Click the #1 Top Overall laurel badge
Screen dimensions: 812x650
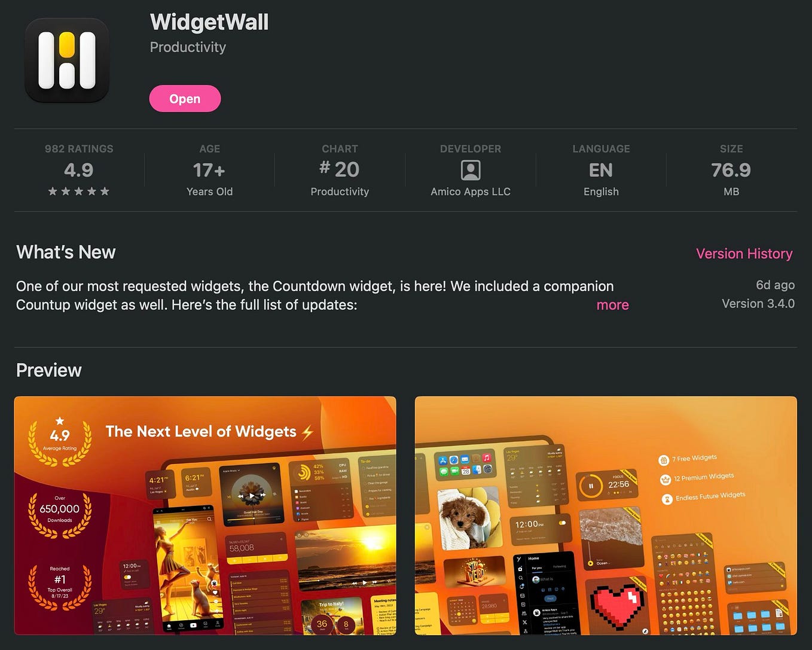60,585
